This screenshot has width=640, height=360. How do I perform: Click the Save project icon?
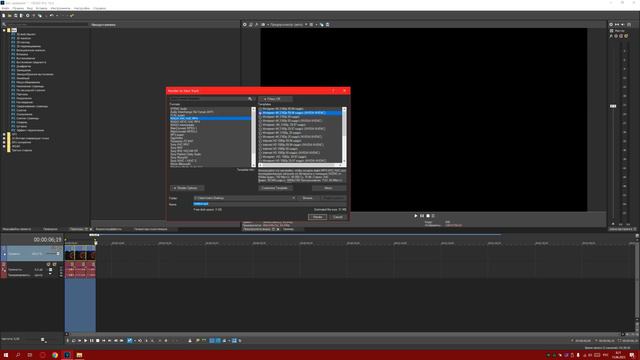tap(16, 16)
